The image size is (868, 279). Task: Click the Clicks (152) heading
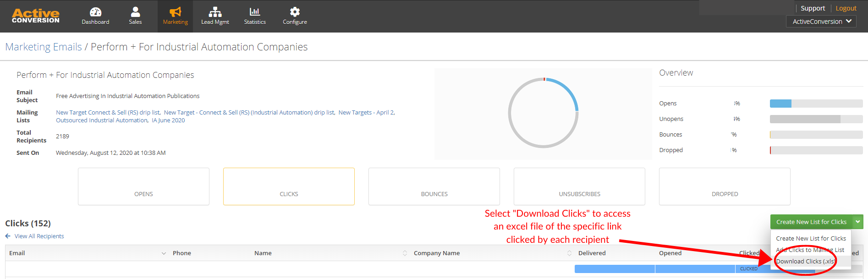[x=28, y=223]
